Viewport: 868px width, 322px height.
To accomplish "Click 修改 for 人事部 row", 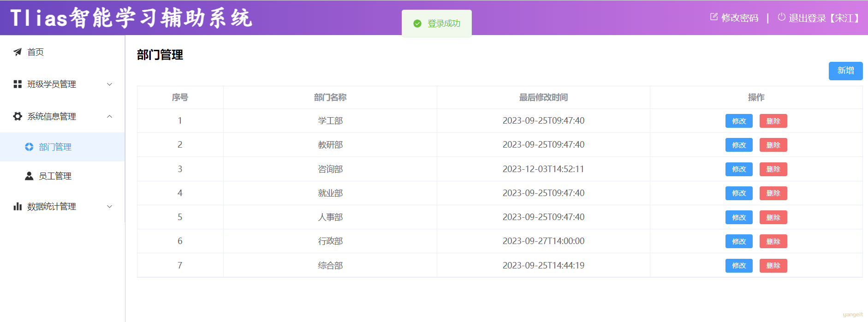I will [739, 217].
